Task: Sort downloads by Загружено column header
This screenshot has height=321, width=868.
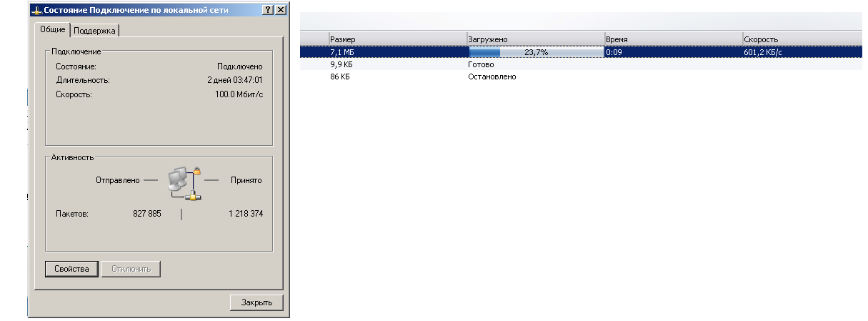Action: pyautogui.click(x=534, y=39)
